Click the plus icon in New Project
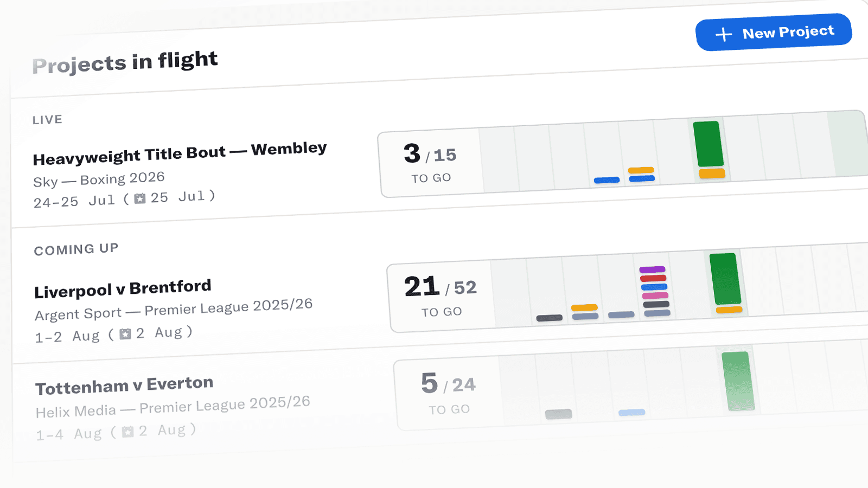Viewport: 868px width, 488px height. pyautogui.click(x=723, y=35)
